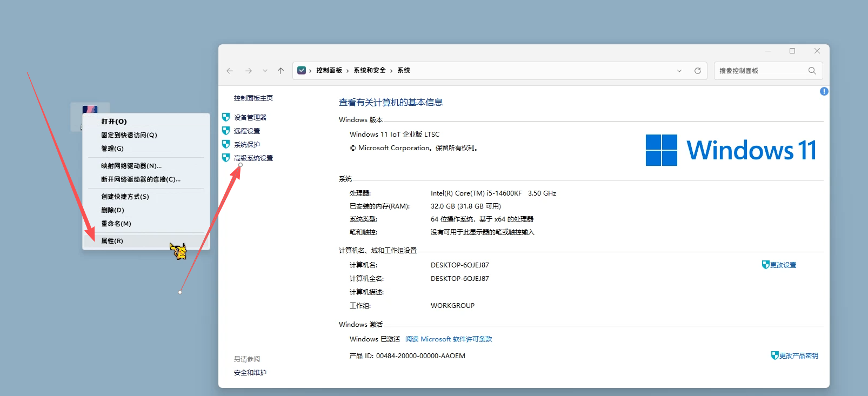Expand the recent locations dropdown

(x=265, y=71)
